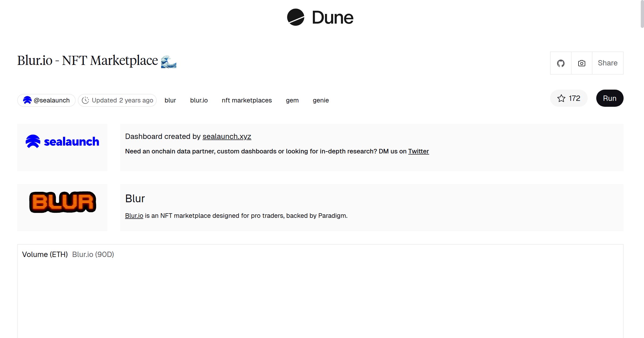Open the Share option

pyautogui.click(x=607, y=63)
